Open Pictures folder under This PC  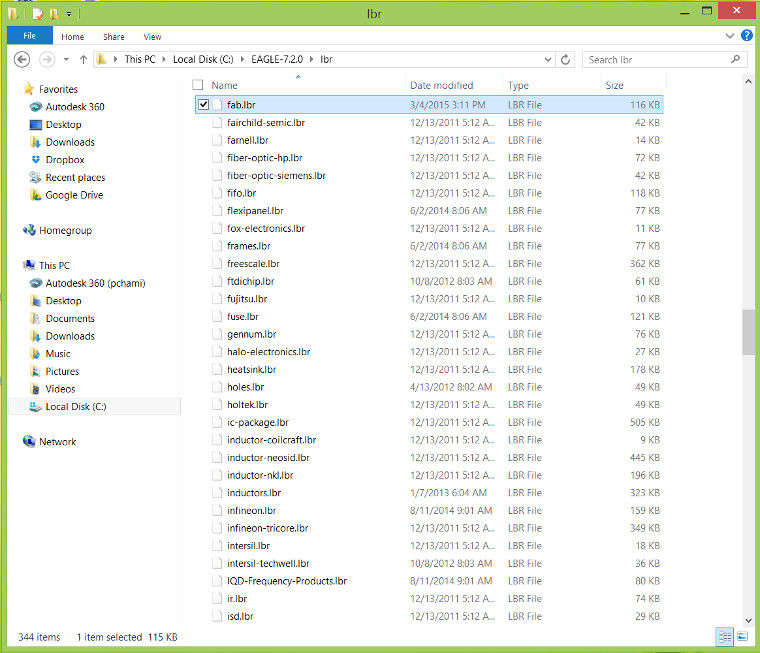coord(62,371)
